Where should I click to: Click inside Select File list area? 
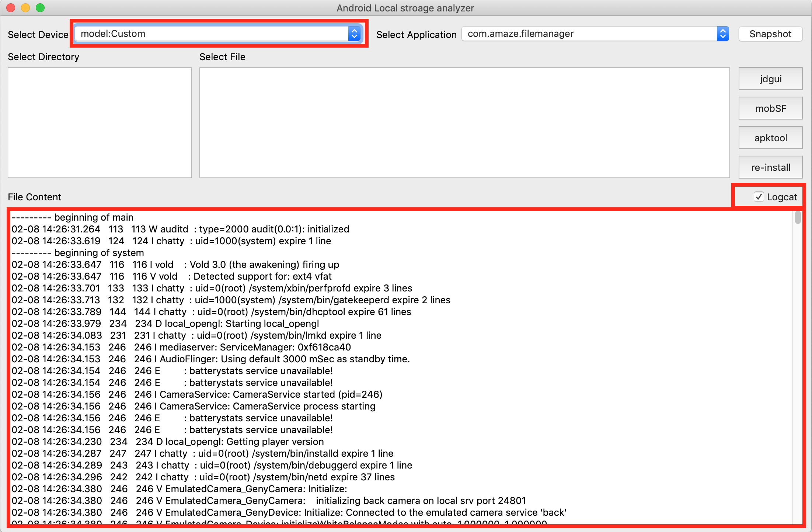tap(464, 122)
